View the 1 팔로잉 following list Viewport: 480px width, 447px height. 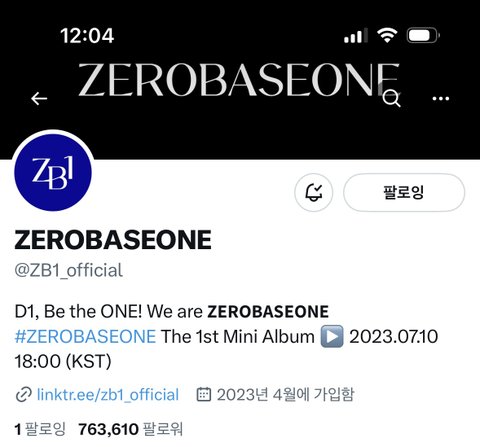click(x=40, y=429)
